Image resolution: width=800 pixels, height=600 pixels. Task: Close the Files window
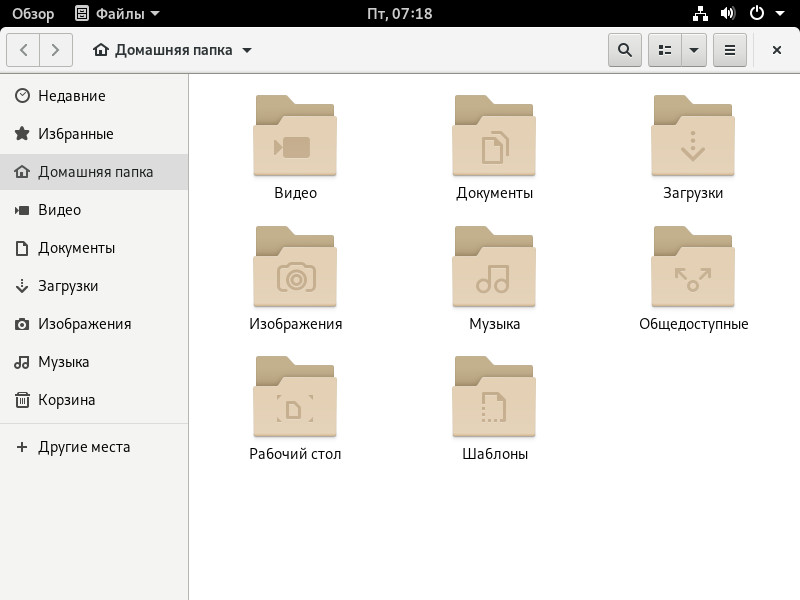[x=777, y=50]
